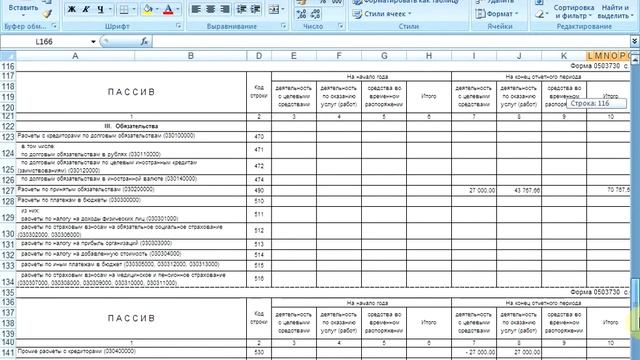Open fill color dropdown arrow
This screenshot has height=360, width=640.
pyautogui.click(x=157, y=9)
